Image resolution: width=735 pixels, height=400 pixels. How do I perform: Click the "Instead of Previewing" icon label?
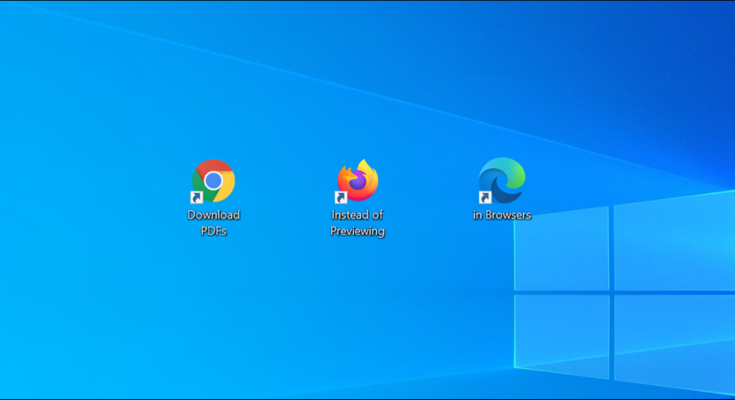[358, 222]
